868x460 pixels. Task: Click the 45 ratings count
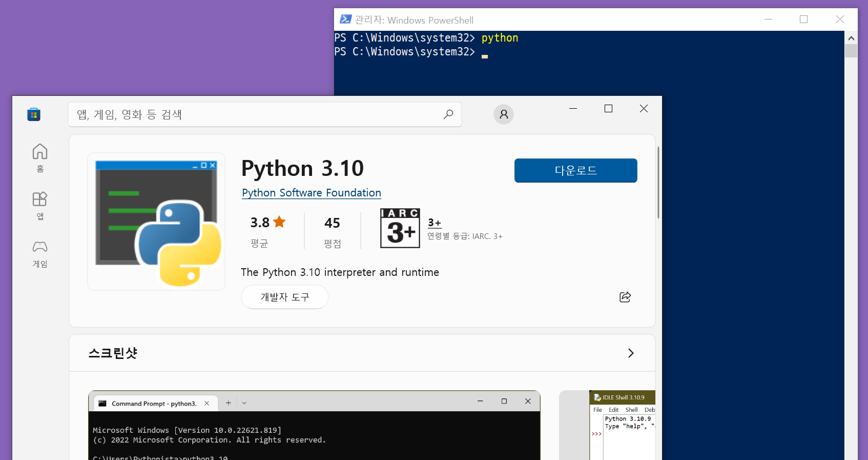tap(332, 223)
